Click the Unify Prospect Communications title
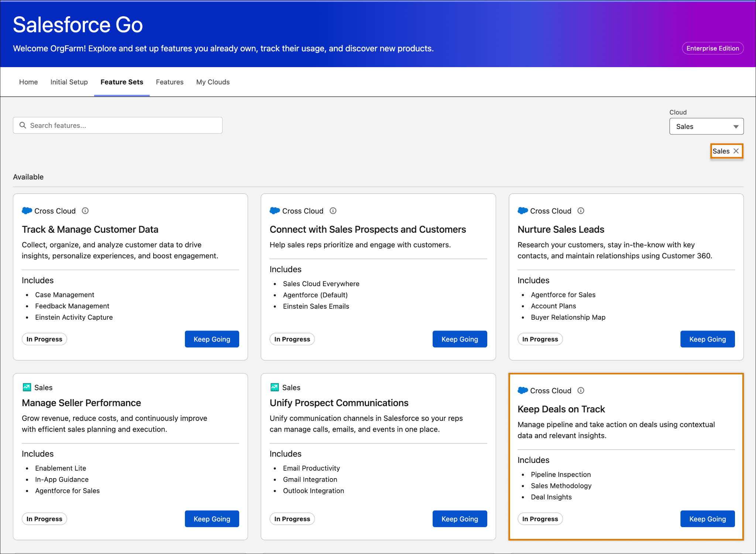Viewport: 756px width, 554px height. tap(339, 403)
